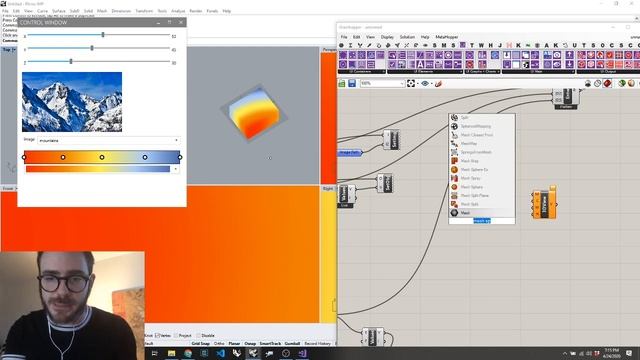This screenshot has width=640, height=360.
Task: Choose Mesh Split Plane in search results
Action: (x=482, y=196)
